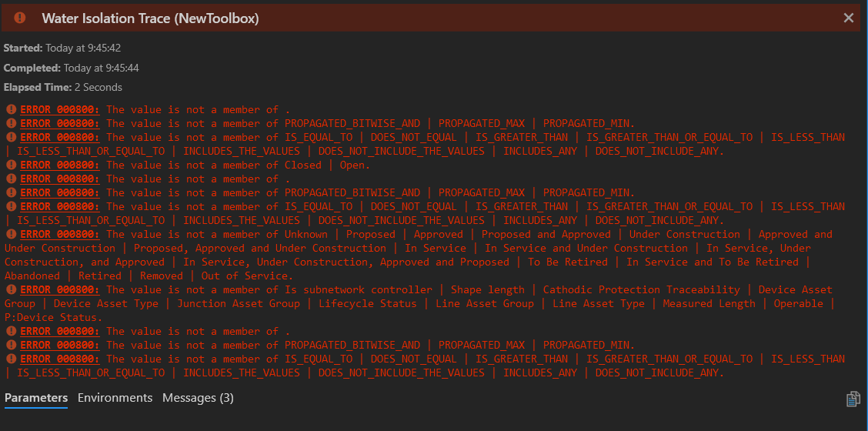Show the Messages (3) tab

[198, 398]
